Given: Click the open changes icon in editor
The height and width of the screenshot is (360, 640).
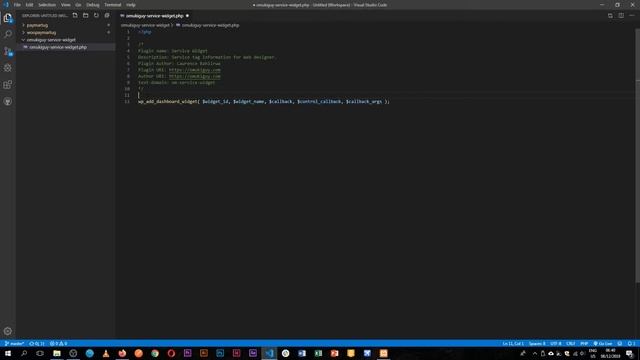Looking at the screenshot, I should tap(610, 16).
